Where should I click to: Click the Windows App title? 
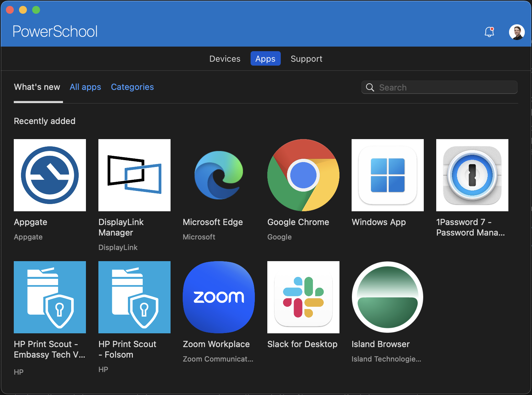379,222
